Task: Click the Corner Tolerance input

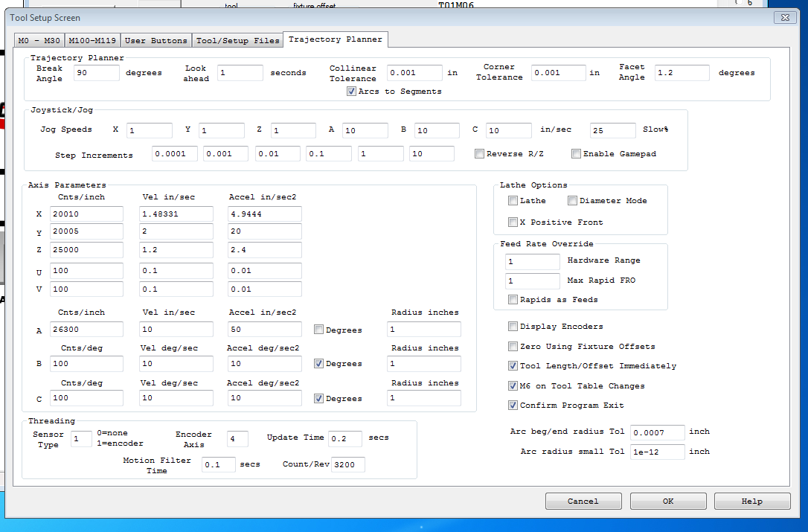Action: (x=559, y=73)
